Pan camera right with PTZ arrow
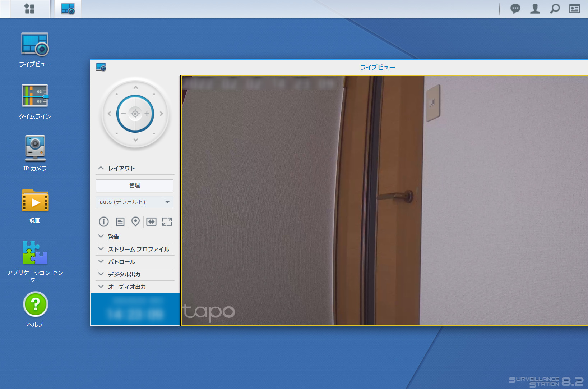The image size is (588, 389). [162, 114]
